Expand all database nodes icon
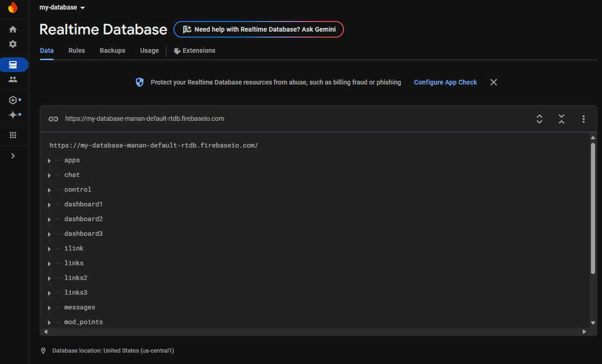Viewport: 602px width, 364px height. point(540,119)
